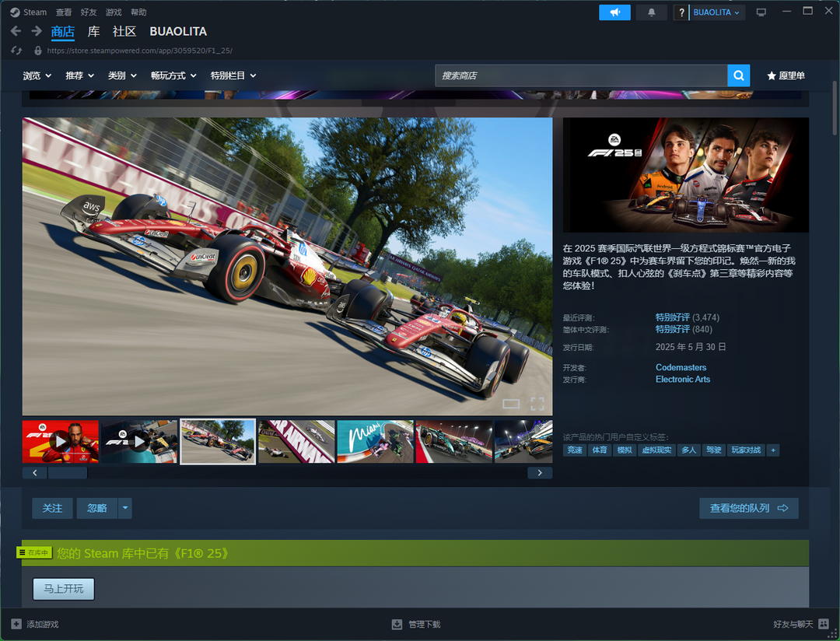Open Friends and Chat icon
The image size is (840, 641).
point(824,624)
